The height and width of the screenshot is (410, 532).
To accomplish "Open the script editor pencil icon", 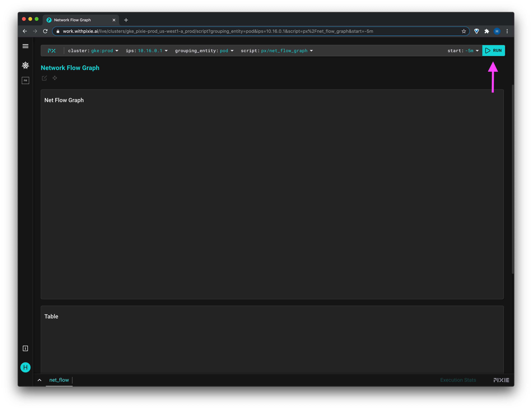I will (x=44, y=78).
